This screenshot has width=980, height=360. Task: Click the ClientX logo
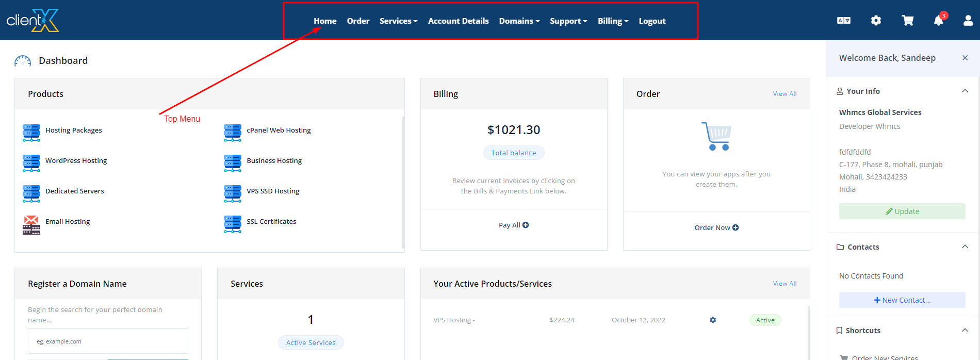tap(33, 21)
